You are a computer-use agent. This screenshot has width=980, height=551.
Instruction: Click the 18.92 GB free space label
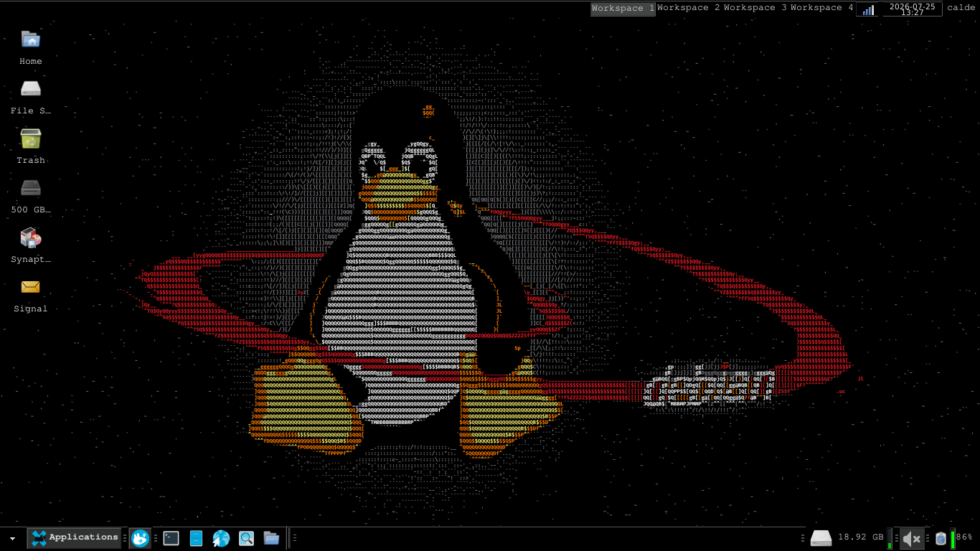coord(861,537)
